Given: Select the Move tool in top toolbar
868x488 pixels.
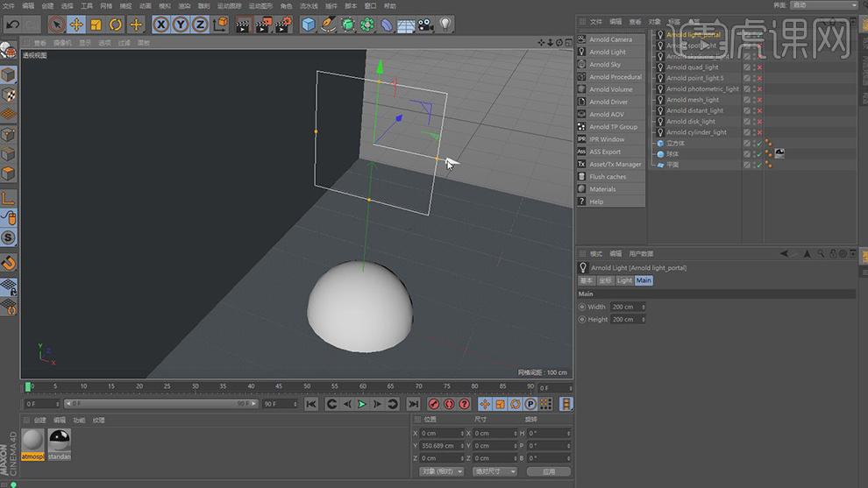Looking at the screenshot, I should [76, 25].
